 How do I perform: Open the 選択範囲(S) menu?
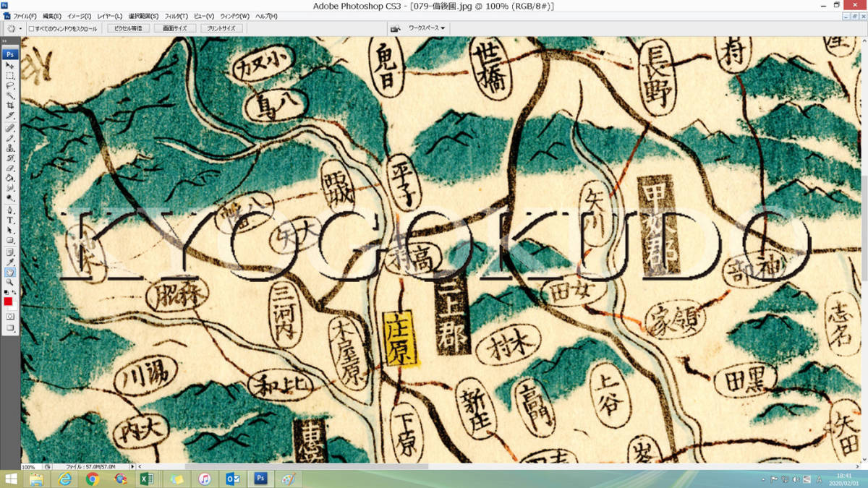144,16
